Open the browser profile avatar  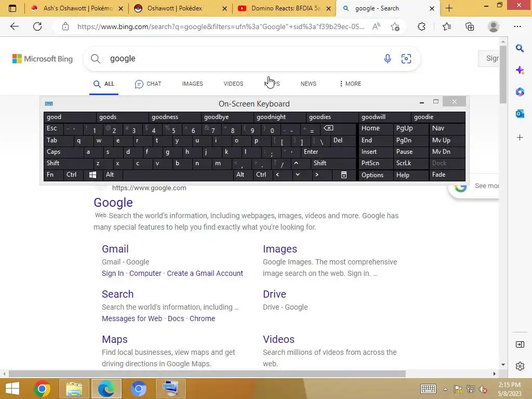coord(494,26)
